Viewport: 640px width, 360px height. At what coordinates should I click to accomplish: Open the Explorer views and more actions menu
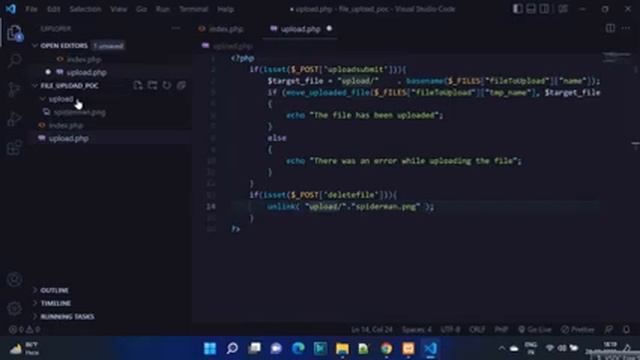tap(176, 28)
